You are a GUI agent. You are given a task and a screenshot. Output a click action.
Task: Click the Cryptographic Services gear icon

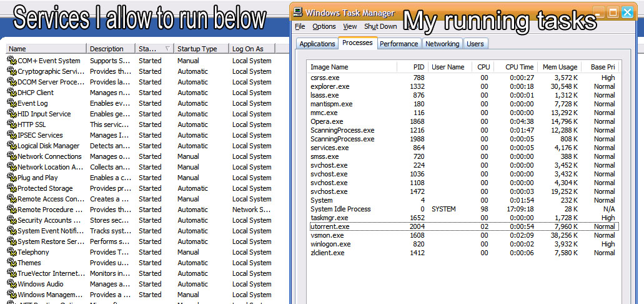[11, 71]
